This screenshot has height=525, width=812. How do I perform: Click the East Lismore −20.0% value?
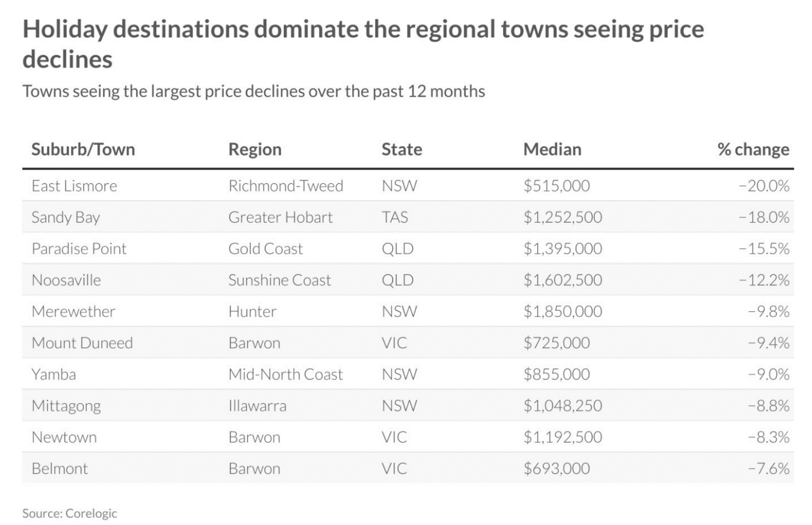[764, 186]
